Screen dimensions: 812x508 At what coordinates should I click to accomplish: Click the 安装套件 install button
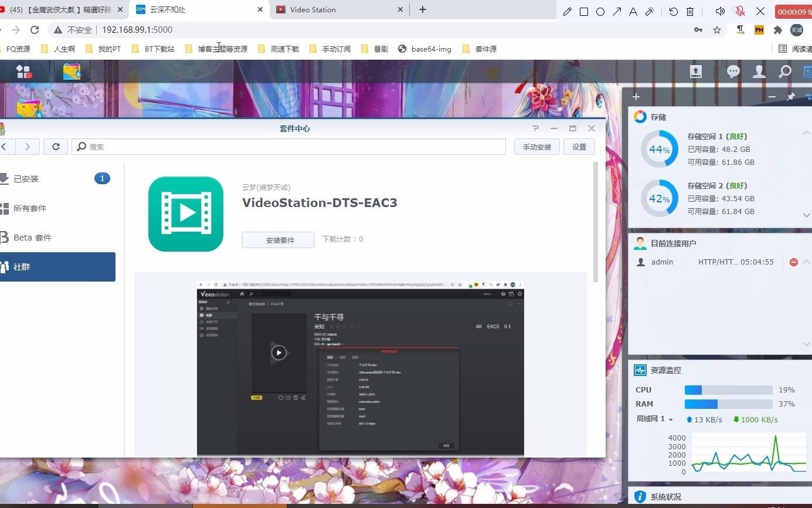pyautogui.click(x=280, y=240)
